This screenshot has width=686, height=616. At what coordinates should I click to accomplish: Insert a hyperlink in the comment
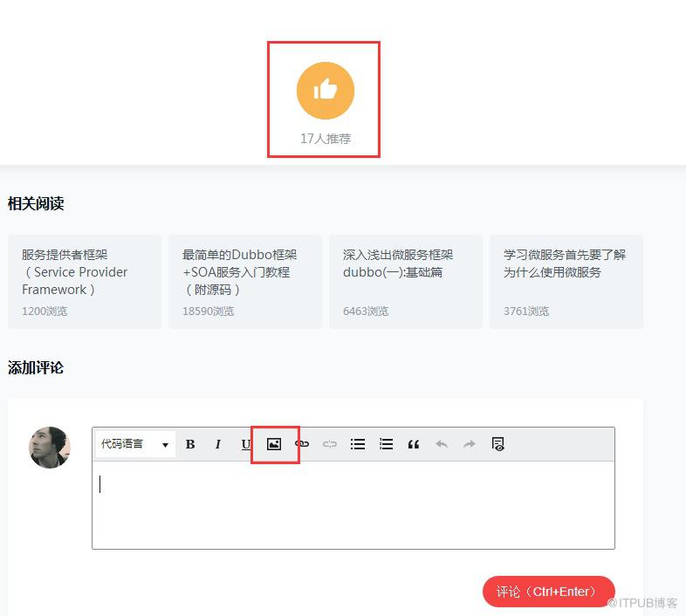pos(302,444)
